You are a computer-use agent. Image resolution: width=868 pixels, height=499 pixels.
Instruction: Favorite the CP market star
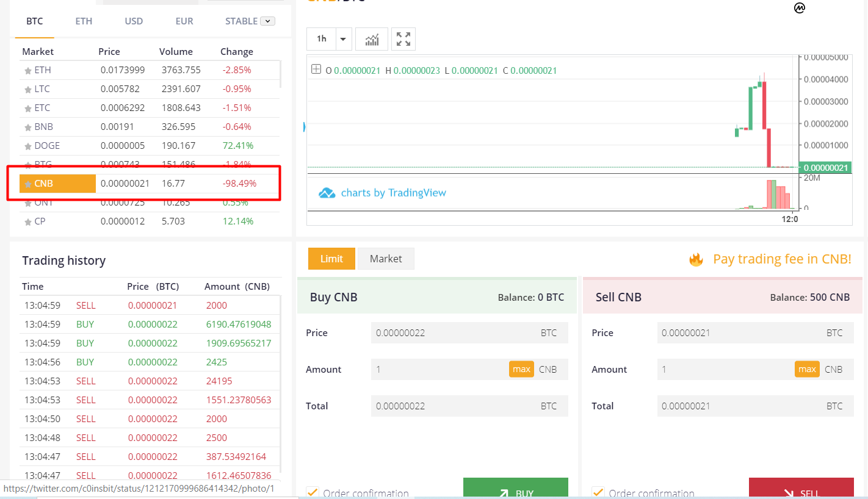click(x=27, y=222)
